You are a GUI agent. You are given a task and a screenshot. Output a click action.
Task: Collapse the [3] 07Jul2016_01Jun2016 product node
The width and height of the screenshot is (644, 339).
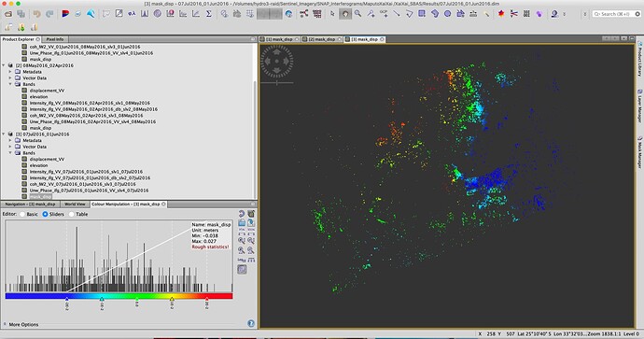[x=4, y=134]
